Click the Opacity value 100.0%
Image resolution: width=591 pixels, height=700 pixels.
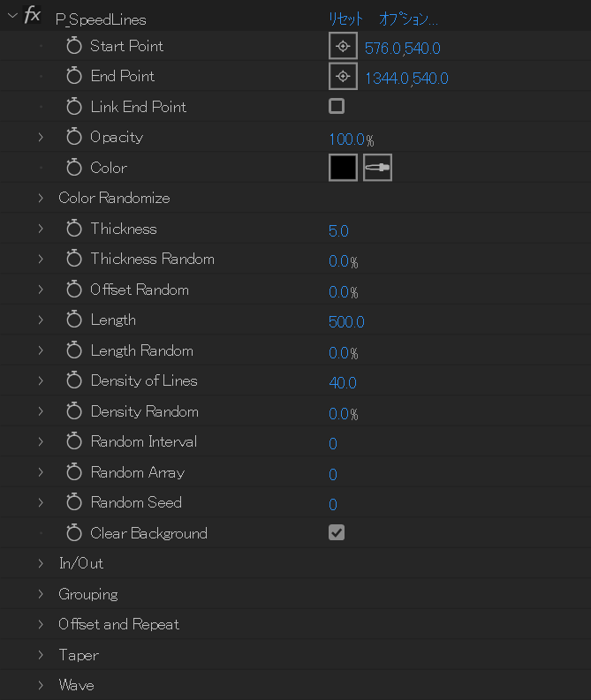point(351,139)
